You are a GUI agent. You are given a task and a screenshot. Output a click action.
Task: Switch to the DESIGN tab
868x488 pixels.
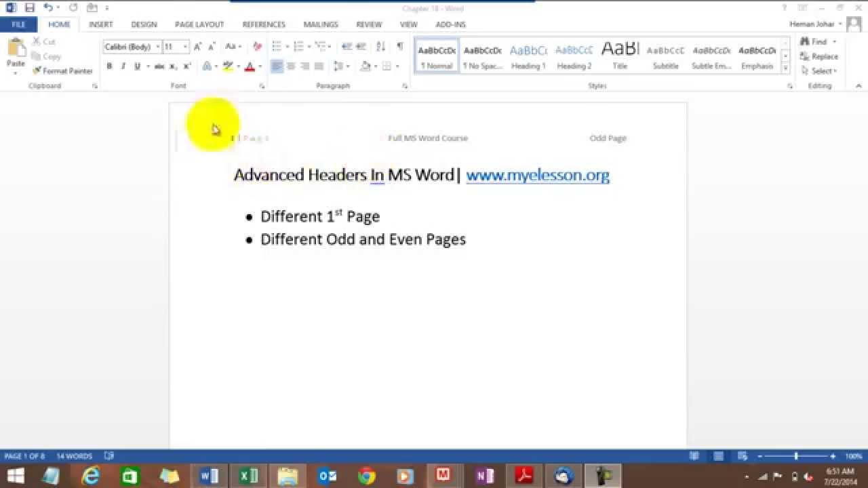coord(144,24)
